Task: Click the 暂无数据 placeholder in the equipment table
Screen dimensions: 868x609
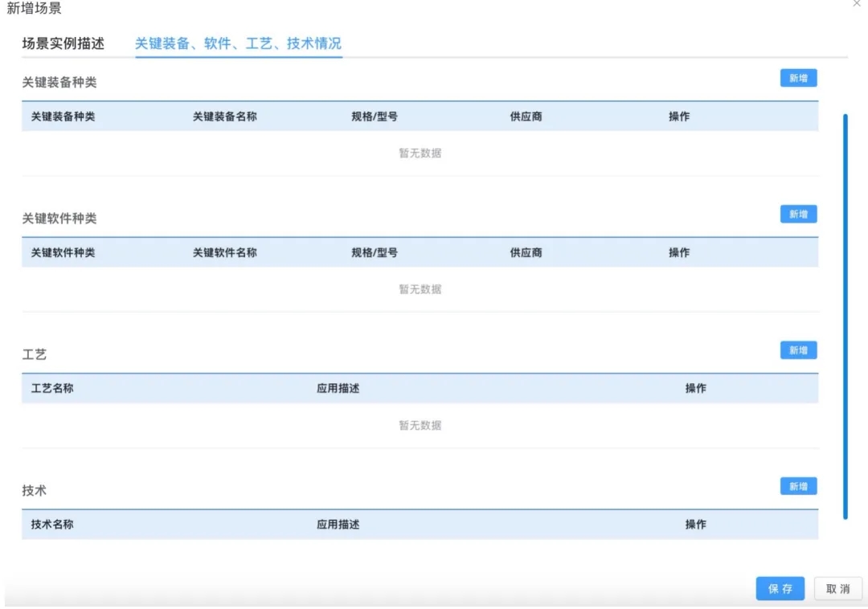Action: [420, 153]
